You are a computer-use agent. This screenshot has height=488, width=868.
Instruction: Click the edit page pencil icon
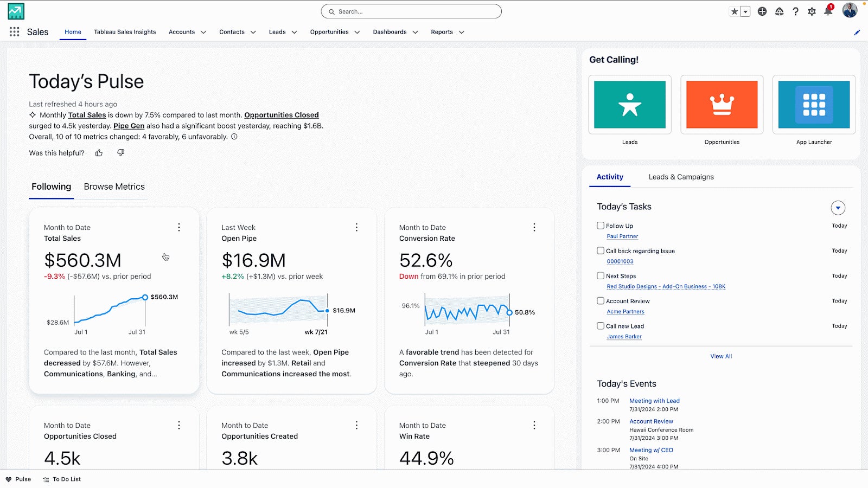tap(857, 33)
